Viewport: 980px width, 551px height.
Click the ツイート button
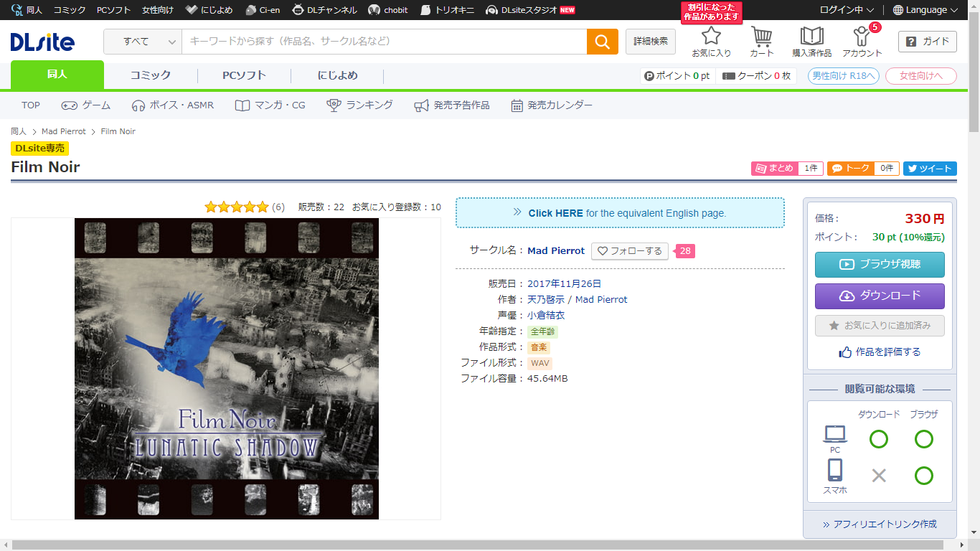tap(930, 169)
